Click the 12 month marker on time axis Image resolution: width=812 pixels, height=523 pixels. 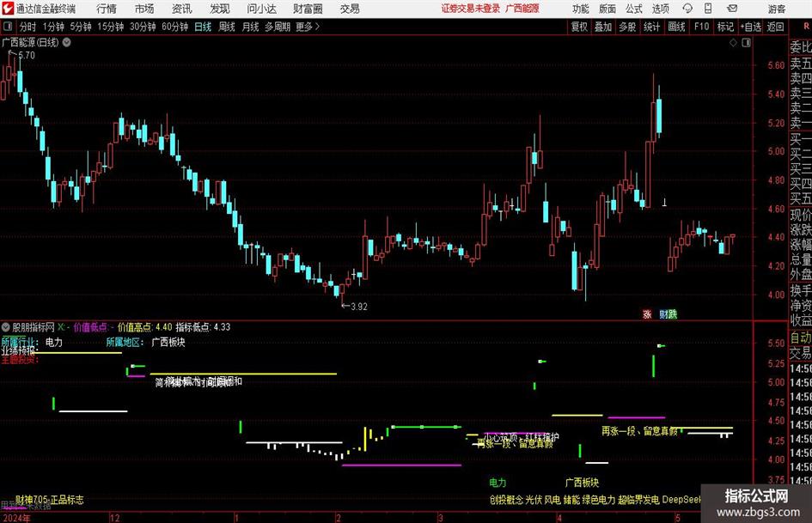click(x=115, y=518)
